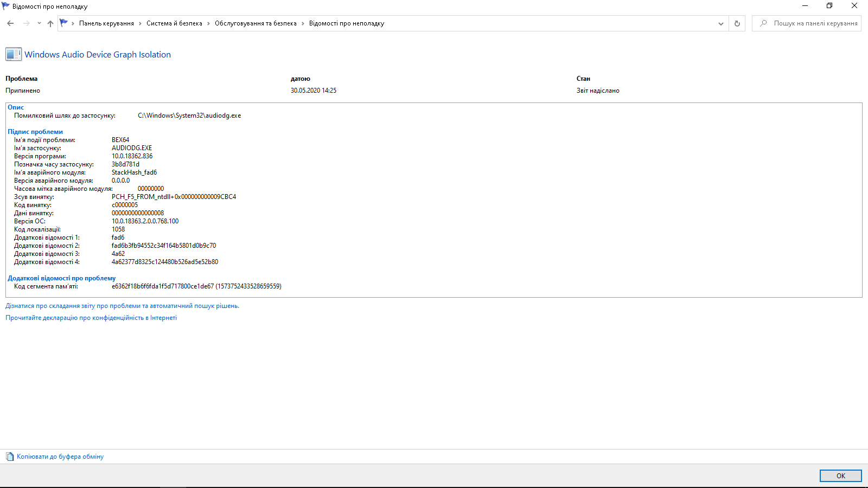868x488 pixels.
Task: Refresh the page with refresh icon
Action: tap(737, 23)
